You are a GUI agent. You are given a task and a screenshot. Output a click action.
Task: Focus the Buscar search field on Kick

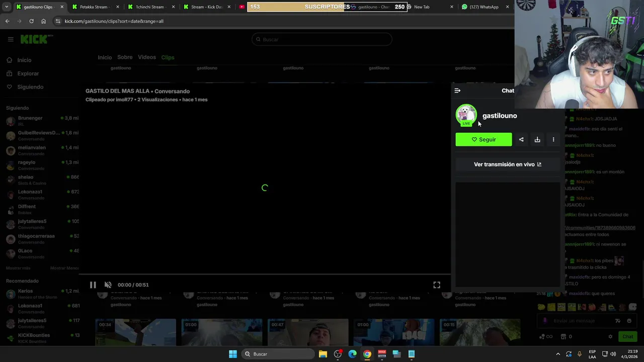[x=322, y=39]
